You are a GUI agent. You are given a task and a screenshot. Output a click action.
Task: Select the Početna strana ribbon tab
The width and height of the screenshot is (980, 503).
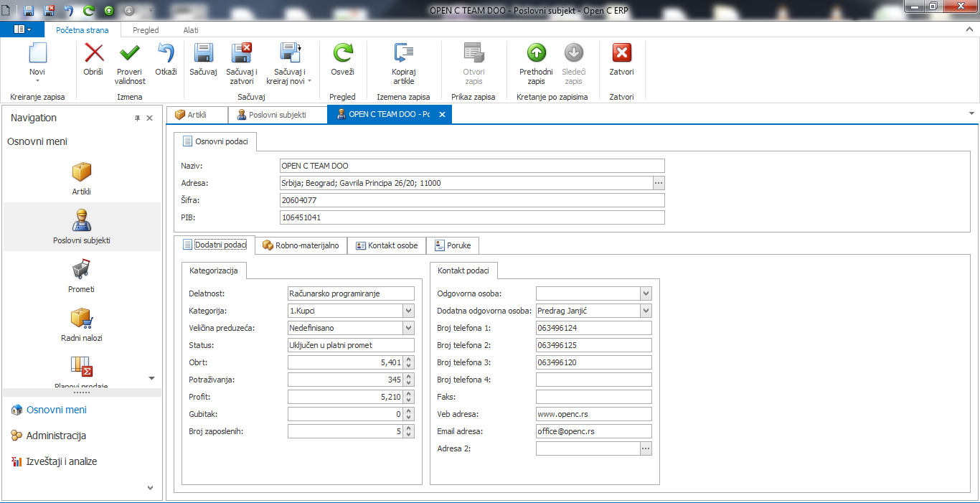point(83,30)
